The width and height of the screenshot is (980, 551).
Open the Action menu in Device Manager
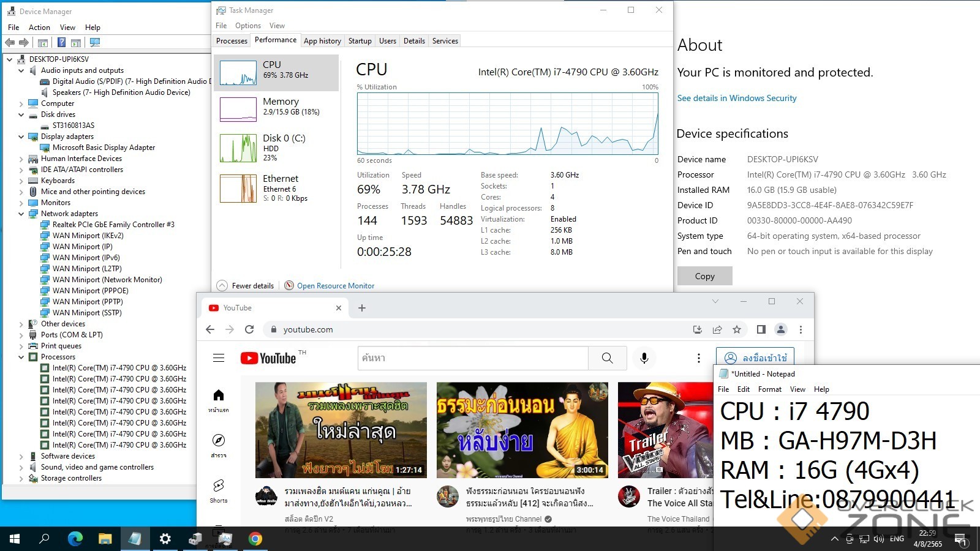point(39,28)
